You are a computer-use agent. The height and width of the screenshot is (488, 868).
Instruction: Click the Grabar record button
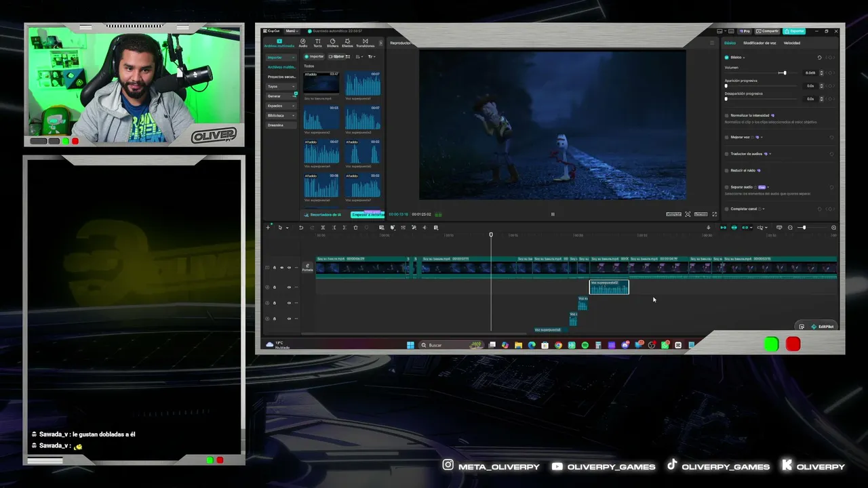tap(337, 57)
